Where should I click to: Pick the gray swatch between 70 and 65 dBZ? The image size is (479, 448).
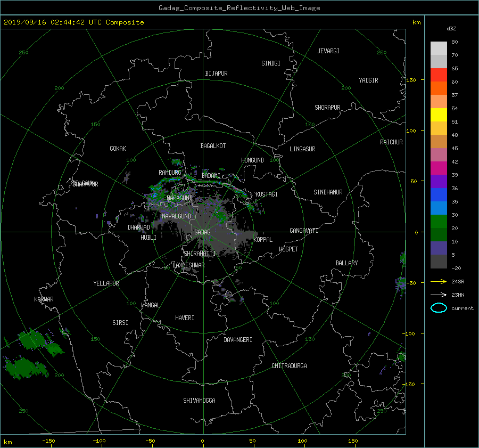[x=439, y=61]
